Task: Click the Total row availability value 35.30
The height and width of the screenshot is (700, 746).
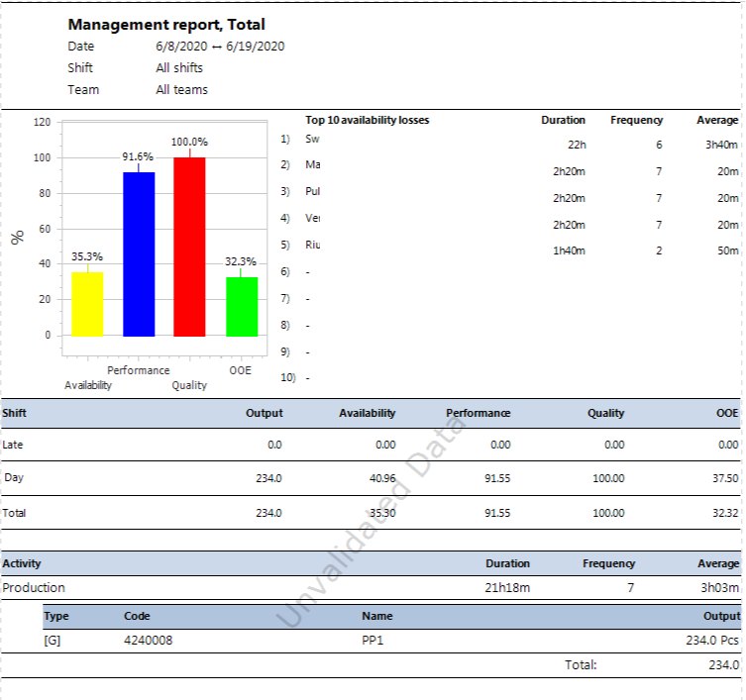Action: pyautogui.click(x=381, y=513)
